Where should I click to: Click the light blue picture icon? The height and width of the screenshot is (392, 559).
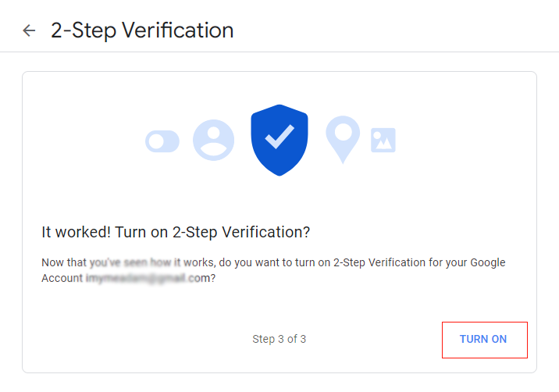pos(383,140)
